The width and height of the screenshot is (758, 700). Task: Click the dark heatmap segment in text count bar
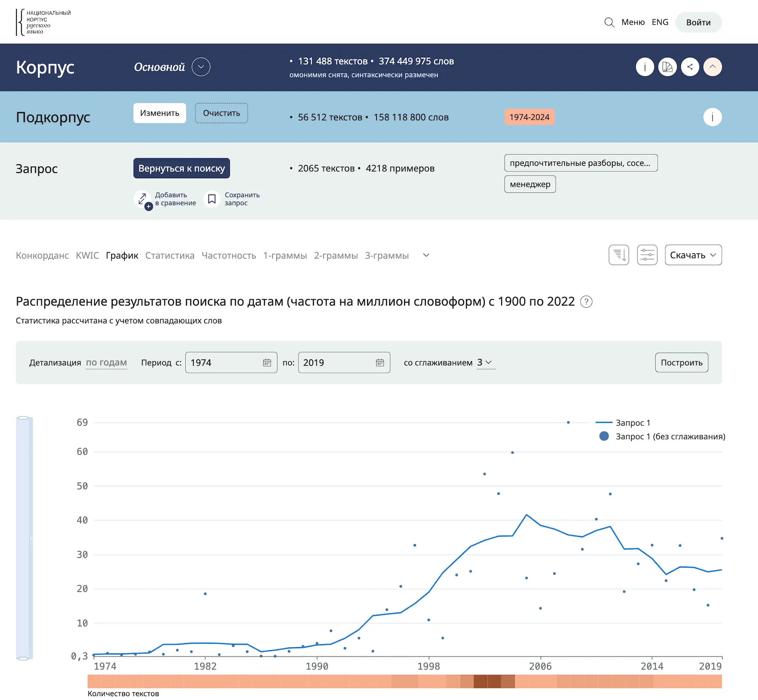click(x=488, y=681)
